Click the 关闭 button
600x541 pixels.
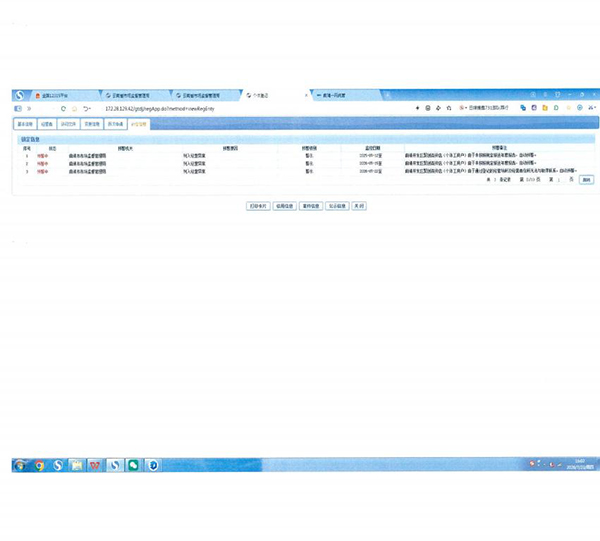point(359,206)
